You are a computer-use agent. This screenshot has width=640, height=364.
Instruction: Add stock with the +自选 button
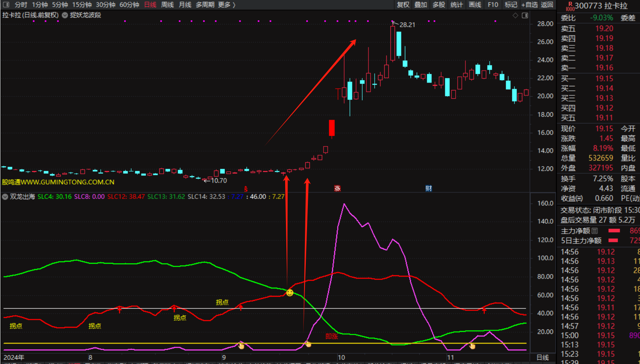pos(529,5)
